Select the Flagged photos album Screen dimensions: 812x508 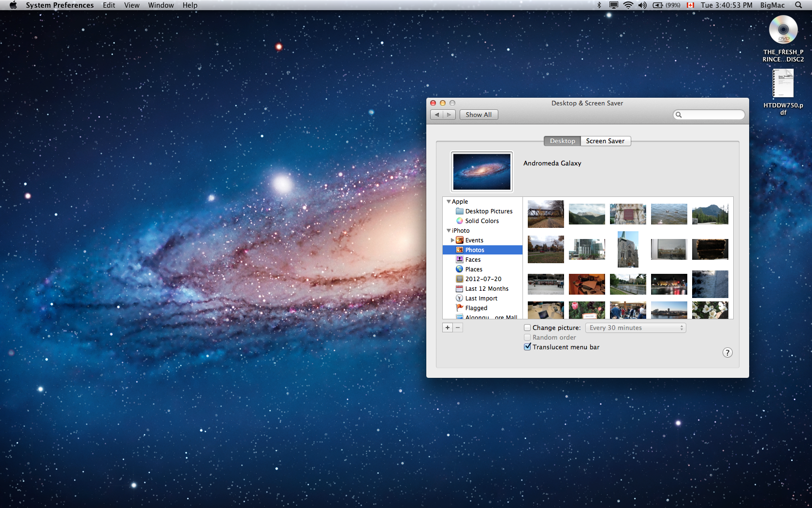pos(476,308)
